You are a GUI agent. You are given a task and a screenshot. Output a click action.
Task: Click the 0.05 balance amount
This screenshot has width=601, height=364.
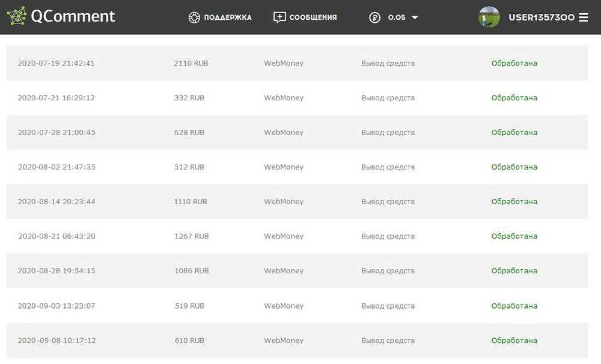pos(397,17)
